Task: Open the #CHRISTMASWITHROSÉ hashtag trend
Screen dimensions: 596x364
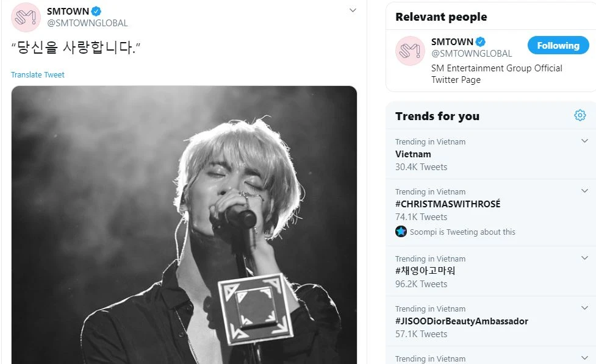Action: click(x=447, y=204)
